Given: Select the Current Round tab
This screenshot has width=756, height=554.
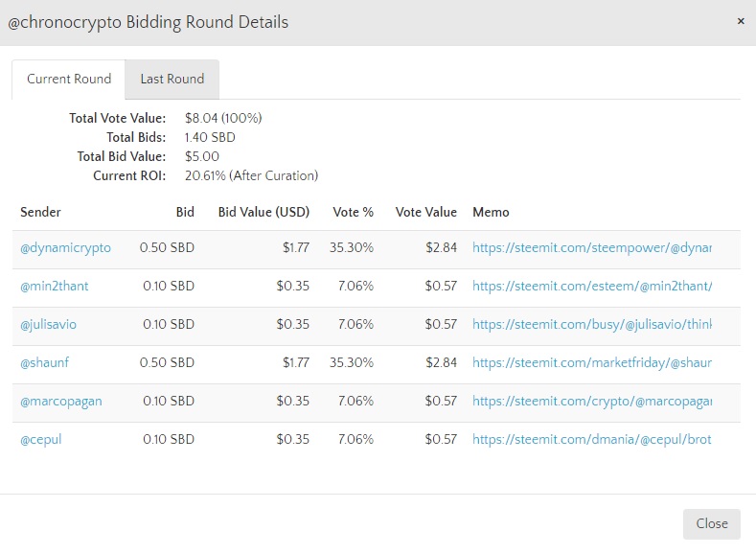Looking at the screenshot, I should pos(69,80).
